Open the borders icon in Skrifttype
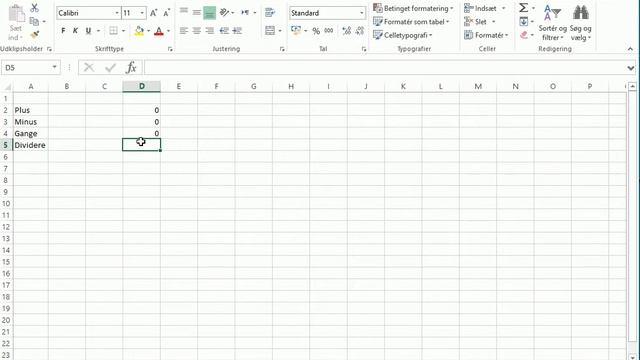Screen dimensions: 640x360 coord(113,31)
